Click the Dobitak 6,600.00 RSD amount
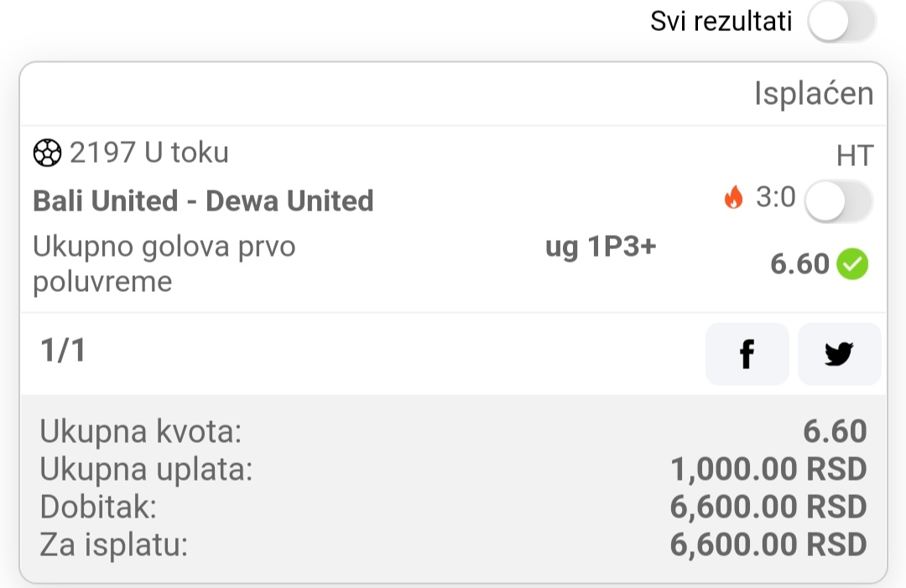Viewport: 906px width, 588px height. coord(768,507)
